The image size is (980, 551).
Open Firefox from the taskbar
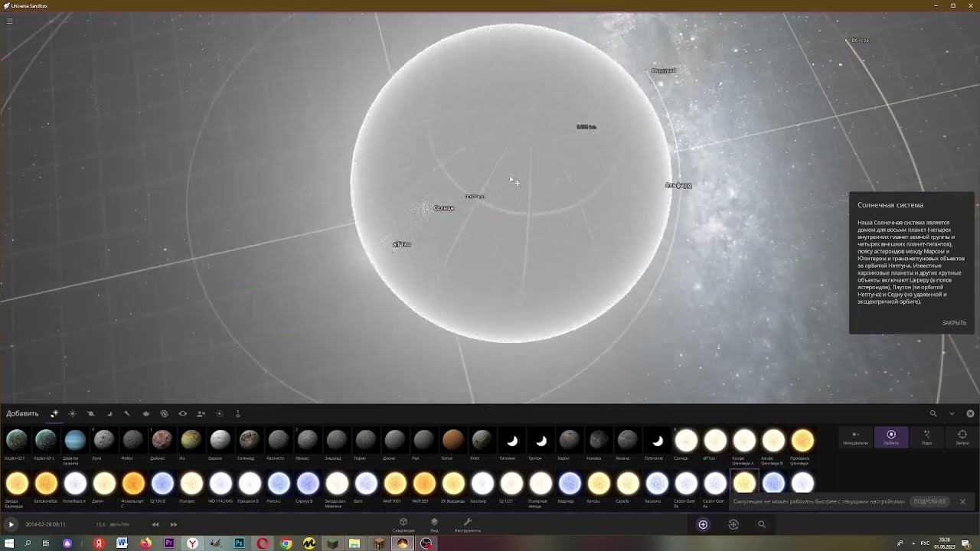[145, 543]
